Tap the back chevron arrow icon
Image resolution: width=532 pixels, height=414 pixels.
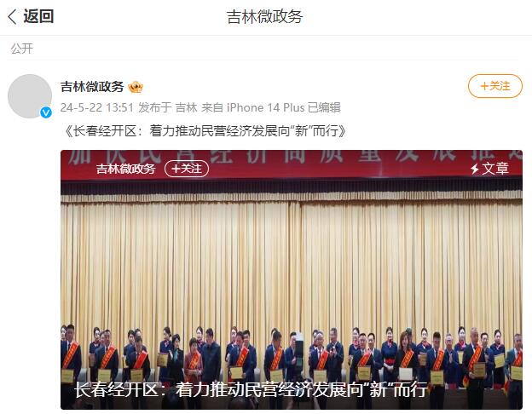12,17
